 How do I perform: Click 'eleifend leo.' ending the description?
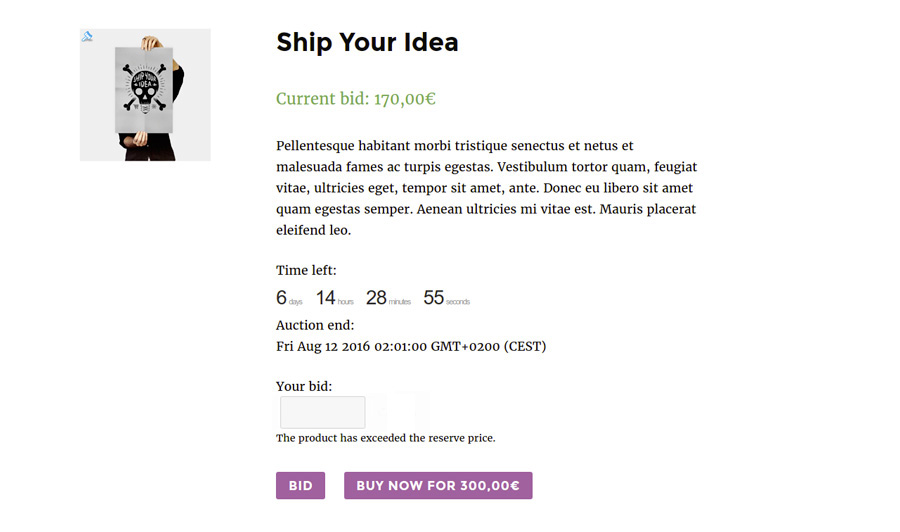click(313, 230)
